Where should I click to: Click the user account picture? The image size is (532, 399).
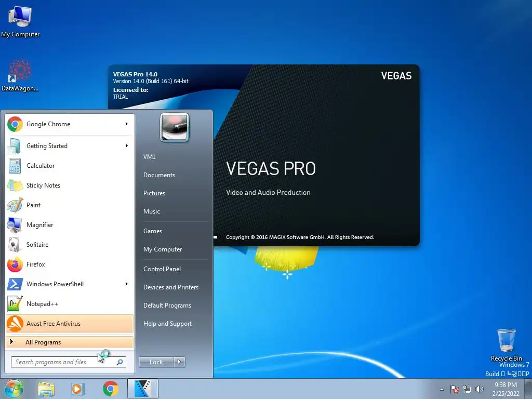(x=175, y=127)
